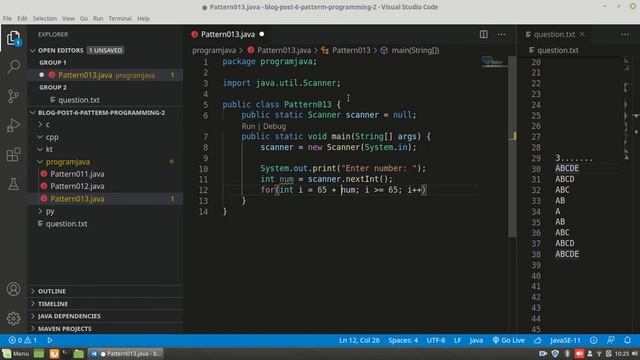Image resolution: width=640 pixels, height=360 pixels.
Task: Click the run triangle in status bar
Action: tap(50, 340)
